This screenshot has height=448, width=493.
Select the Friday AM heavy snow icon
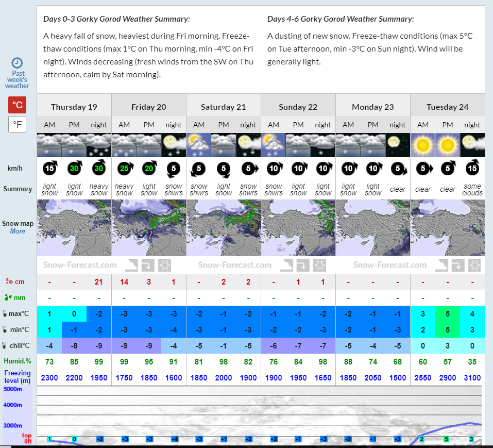124,145
